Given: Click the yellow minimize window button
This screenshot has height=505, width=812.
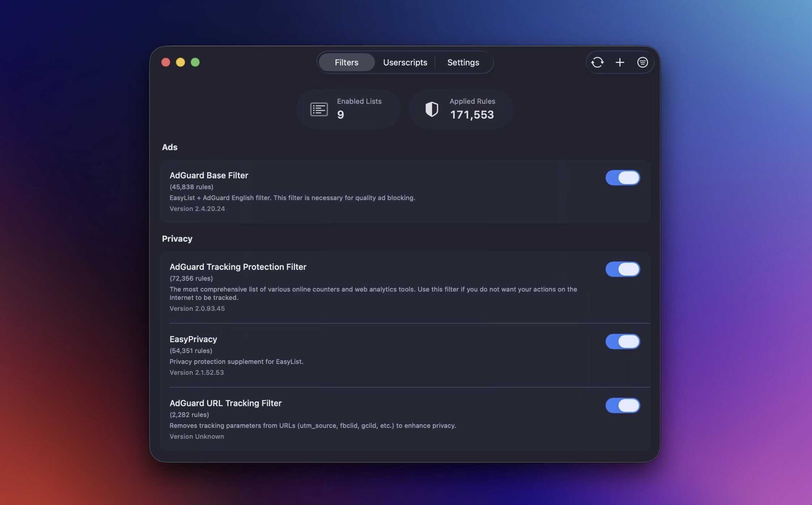Looking at the screenshot, I should (x=180, y=63).
